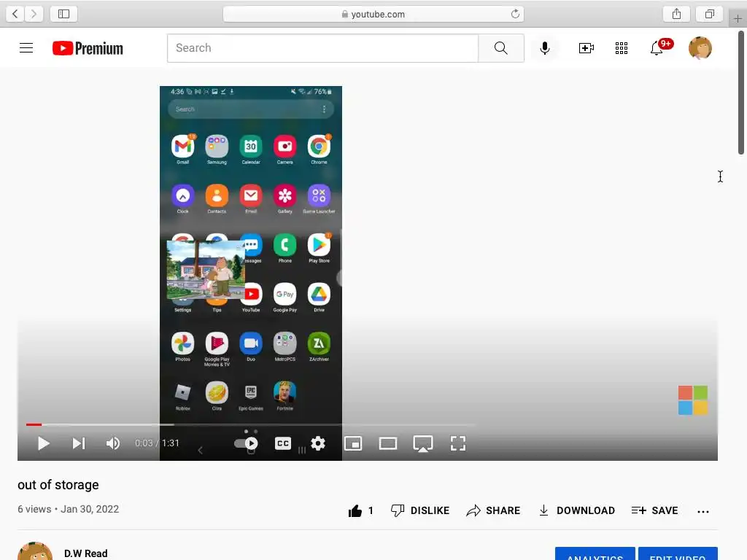Click the DOWNLOAD button
Screen dimensions: 747x560
click(x=576, y=510)
